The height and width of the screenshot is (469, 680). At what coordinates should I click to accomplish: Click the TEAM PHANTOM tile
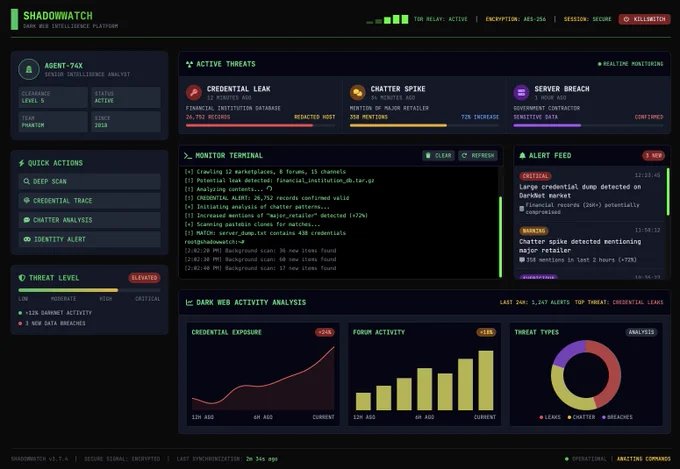click(53, 121)
